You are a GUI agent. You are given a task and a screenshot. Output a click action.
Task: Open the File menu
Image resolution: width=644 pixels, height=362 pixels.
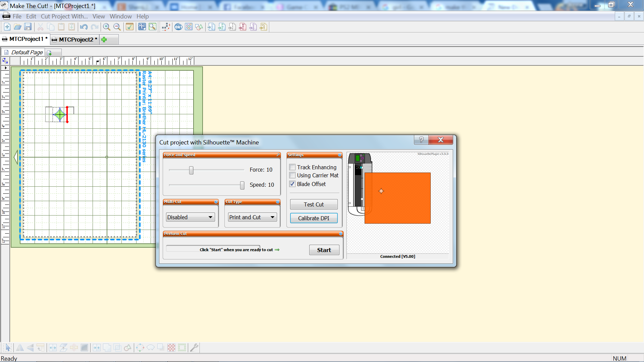(x=17, y=16)
